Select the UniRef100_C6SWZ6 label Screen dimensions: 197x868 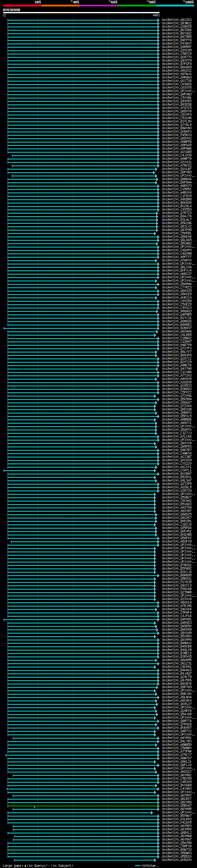176,84
